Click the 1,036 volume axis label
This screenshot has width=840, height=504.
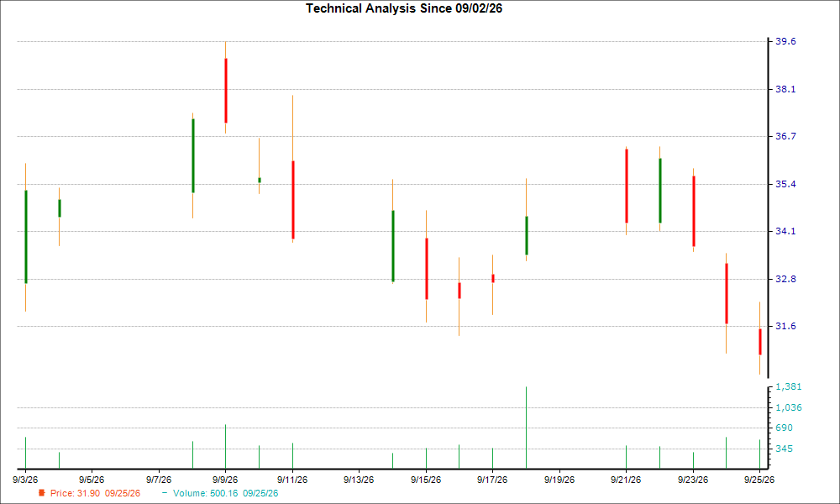(x=789, y=407)
